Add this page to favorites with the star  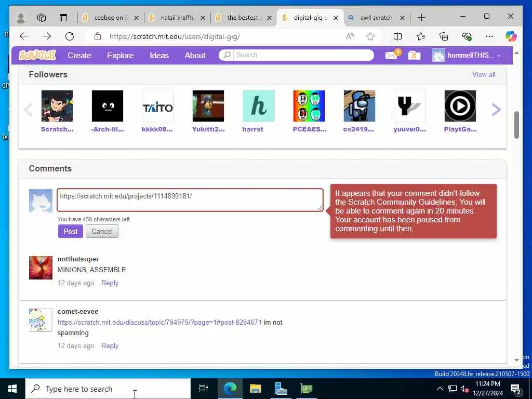(x=370, y=36)
